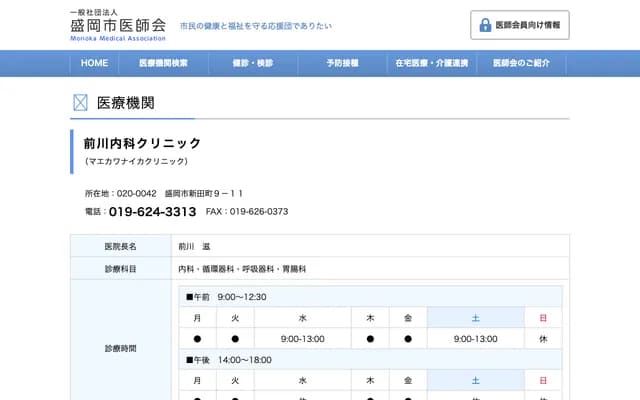Click the 医院長名 row label
The height and width of the screenshot is (400, 640).
point(120,246)
